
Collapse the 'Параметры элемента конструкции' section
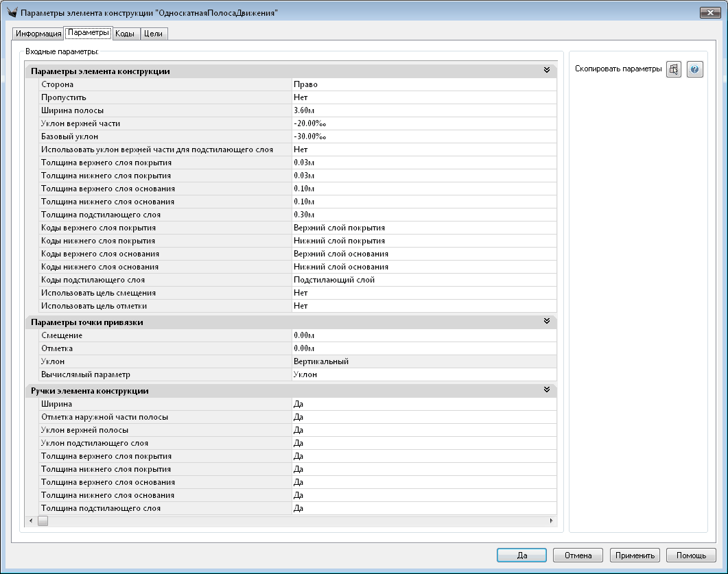pos(547,71)
